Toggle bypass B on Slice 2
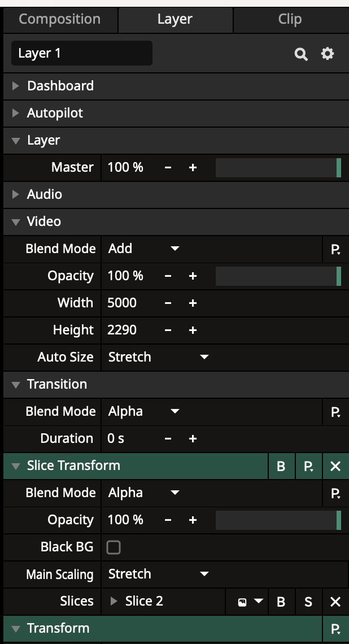The width and height of the screenshot is (349, 644). point(281,602)
